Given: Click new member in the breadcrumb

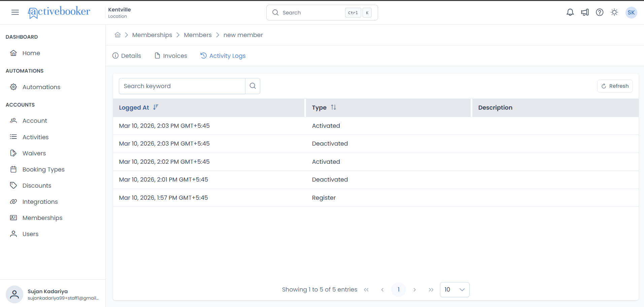Looking at the screenshot, I should 243,35.
